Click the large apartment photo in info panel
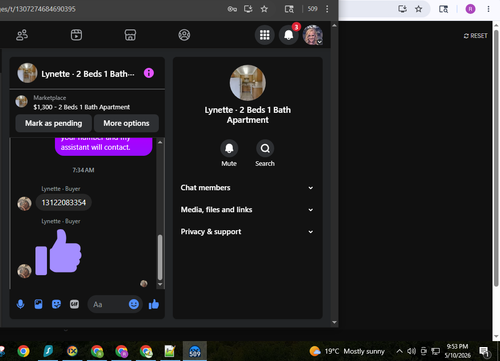 coord(248,83)
